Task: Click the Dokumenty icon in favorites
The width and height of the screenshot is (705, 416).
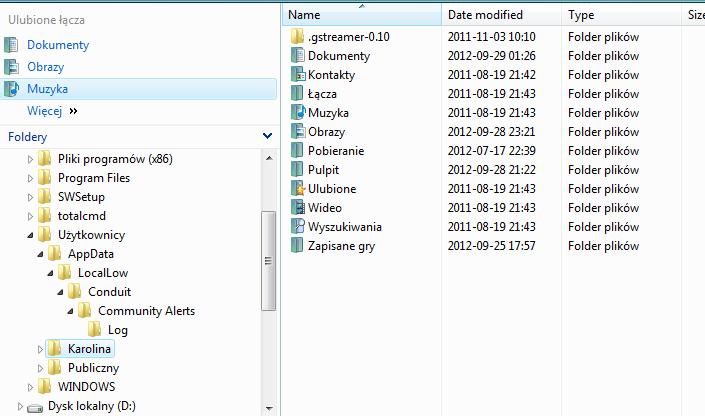Action: 11,45
